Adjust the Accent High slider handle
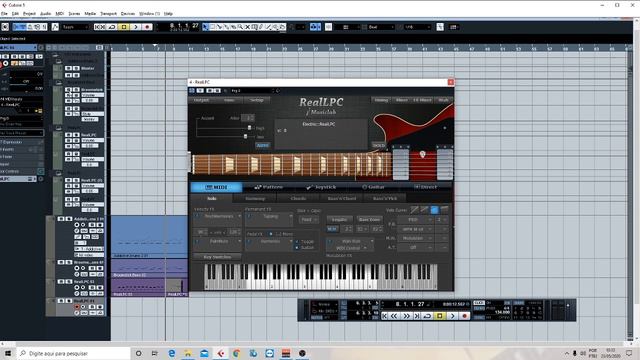The height and width of the screenshot is (360, 640). (249, 128)
